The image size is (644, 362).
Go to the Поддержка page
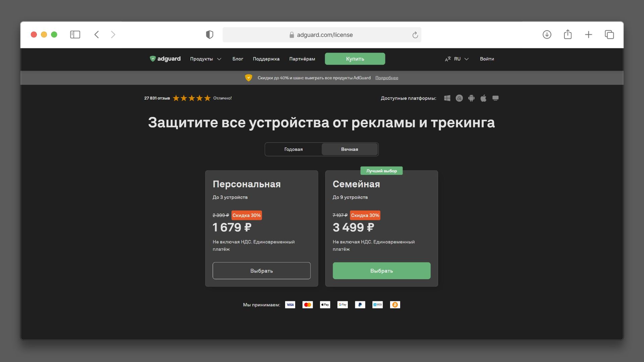point(266,59)
